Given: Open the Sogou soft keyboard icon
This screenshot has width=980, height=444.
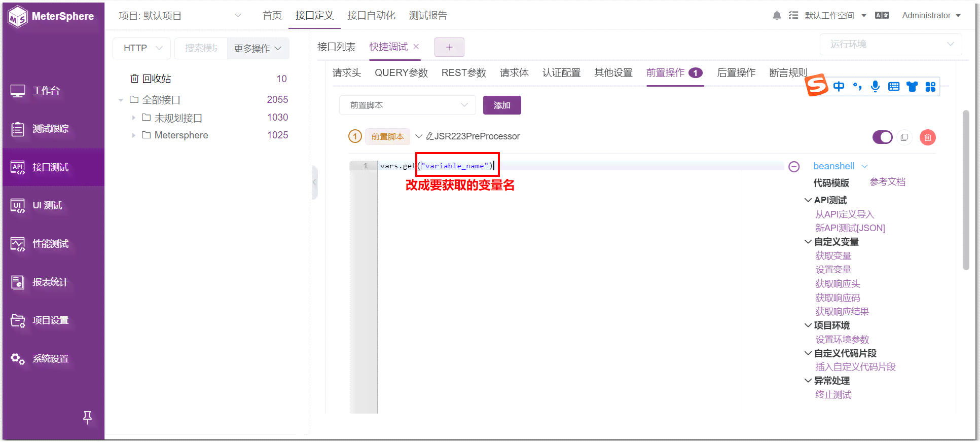Looking at the screenshot, I should point(894,87).
